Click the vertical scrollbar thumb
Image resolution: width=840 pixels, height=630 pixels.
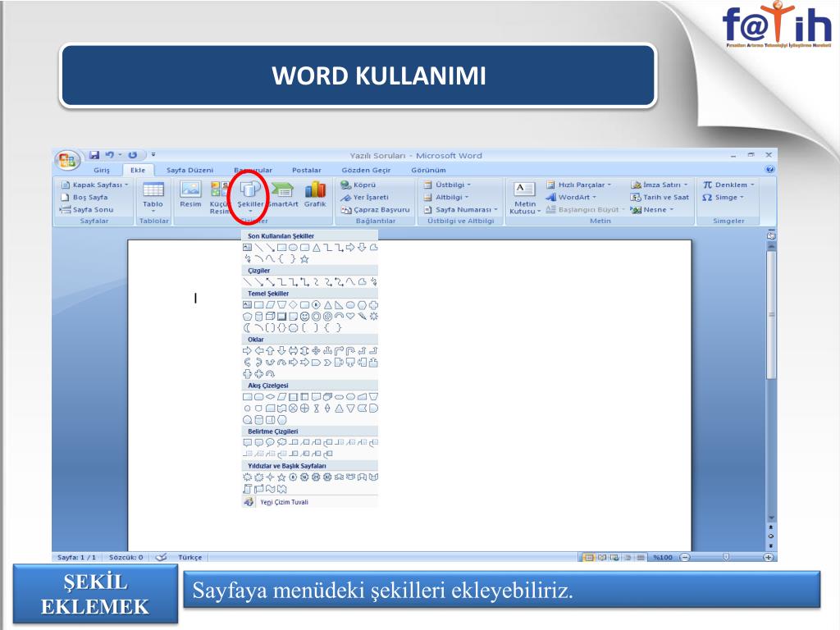point(771,315)
